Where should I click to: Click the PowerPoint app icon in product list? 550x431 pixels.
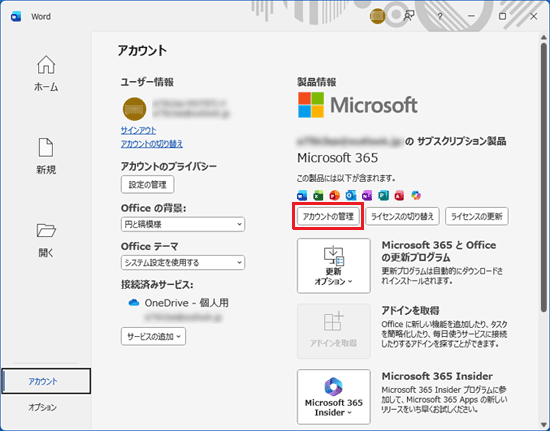335,195
